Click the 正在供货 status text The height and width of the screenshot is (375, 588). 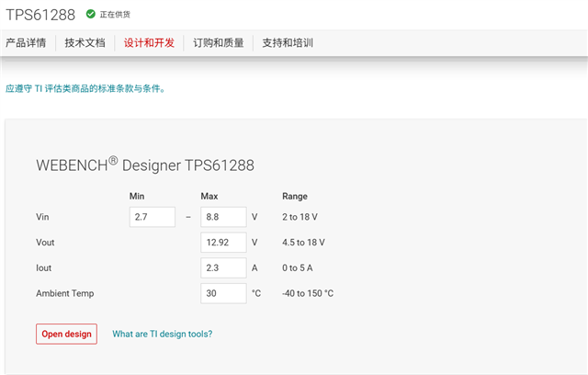point(115,15)
